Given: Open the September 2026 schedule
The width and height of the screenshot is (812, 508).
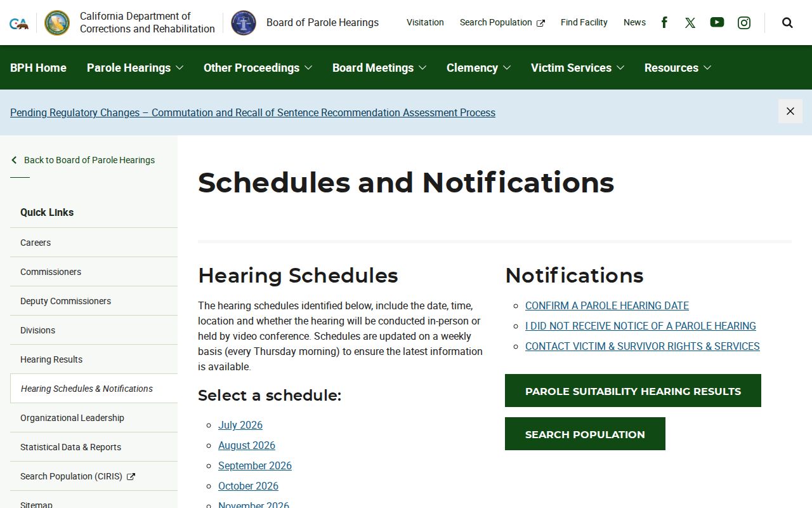Looking at the screenshot, I should [255, 465].
